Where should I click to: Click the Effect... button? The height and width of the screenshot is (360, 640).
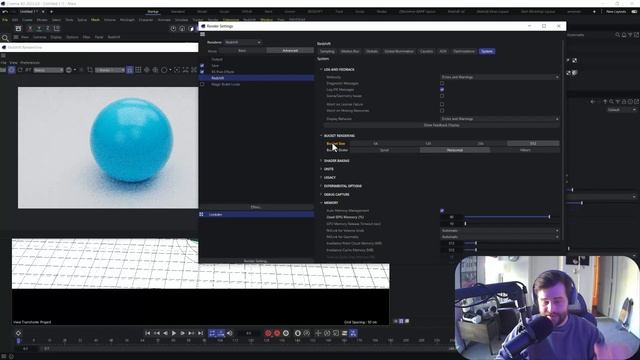tap(256, 207)
